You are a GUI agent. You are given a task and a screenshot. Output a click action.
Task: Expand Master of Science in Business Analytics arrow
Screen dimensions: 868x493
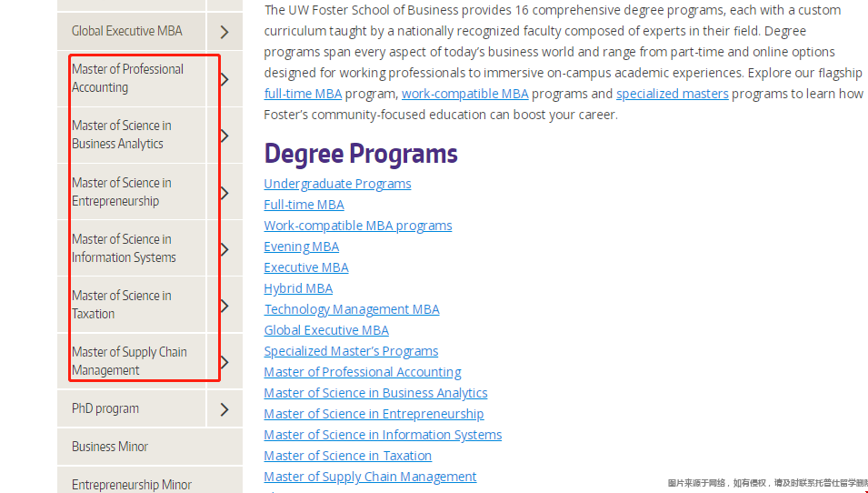(x=224, y=136)
